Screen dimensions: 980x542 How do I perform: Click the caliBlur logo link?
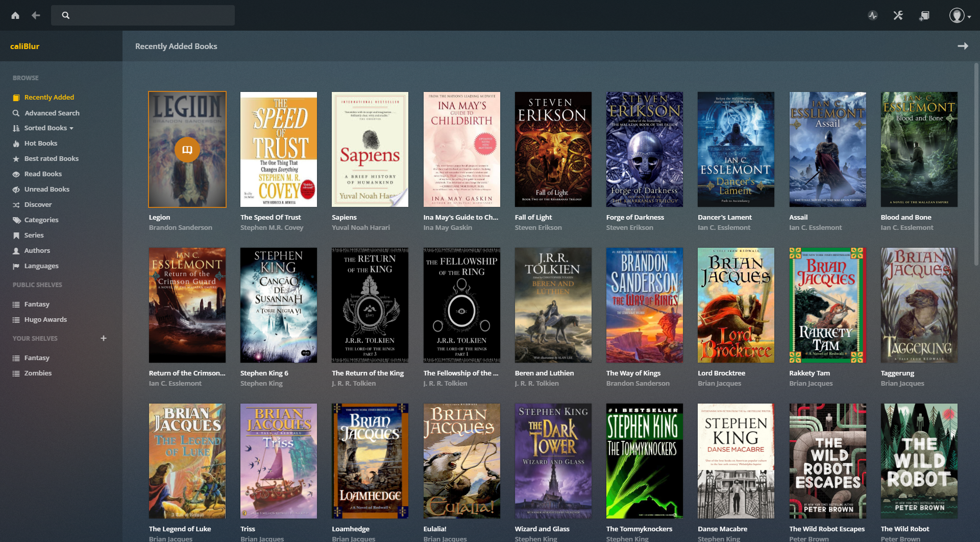(24, 46)
